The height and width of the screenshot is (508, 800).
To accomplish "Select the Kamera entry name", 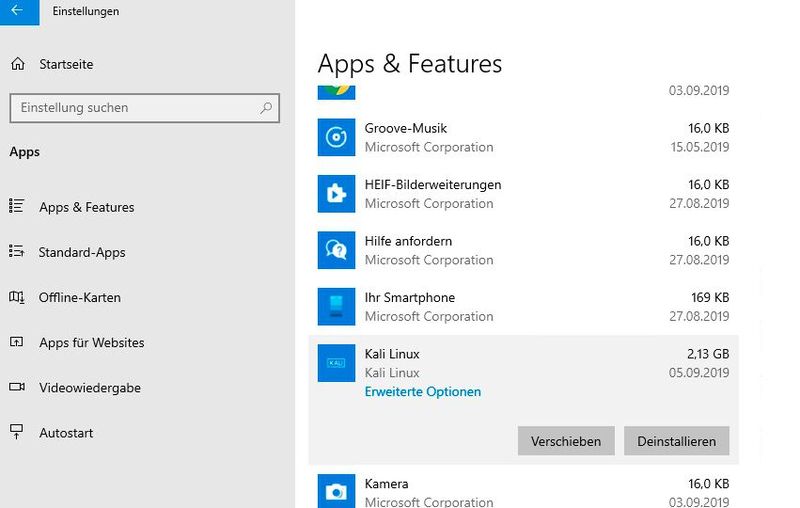I will [x=386, y=484].
